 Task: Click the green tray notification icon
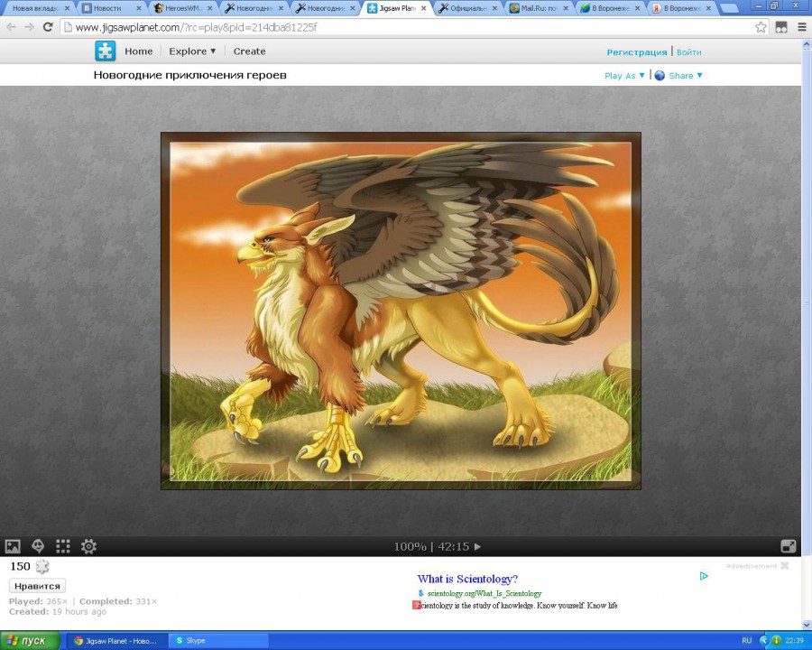point(776,641)
